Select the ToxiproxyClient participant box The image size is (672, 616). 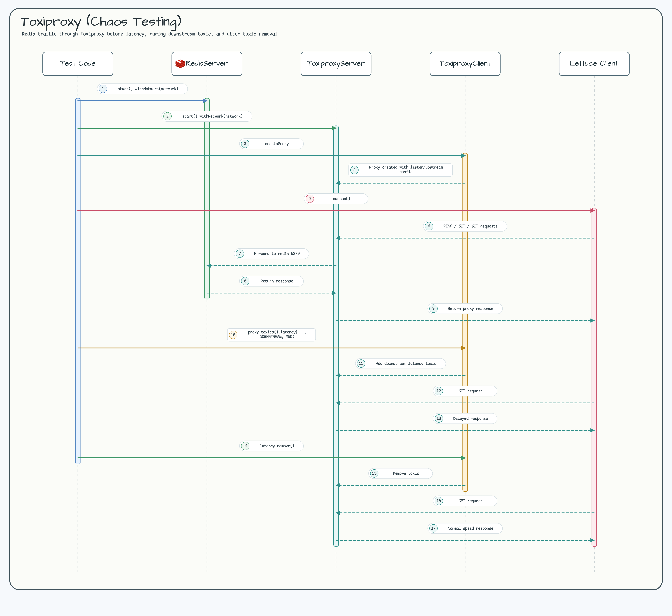[x=465, y=64]
